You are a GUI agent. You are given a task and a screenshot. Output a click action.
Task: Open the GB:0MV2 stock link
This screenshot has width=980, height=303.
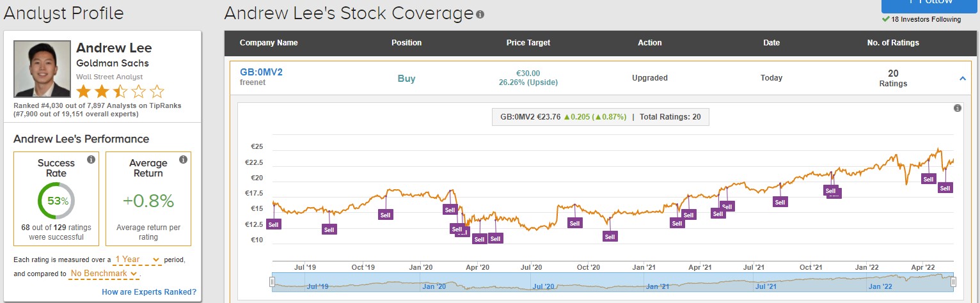pos(261,72)
